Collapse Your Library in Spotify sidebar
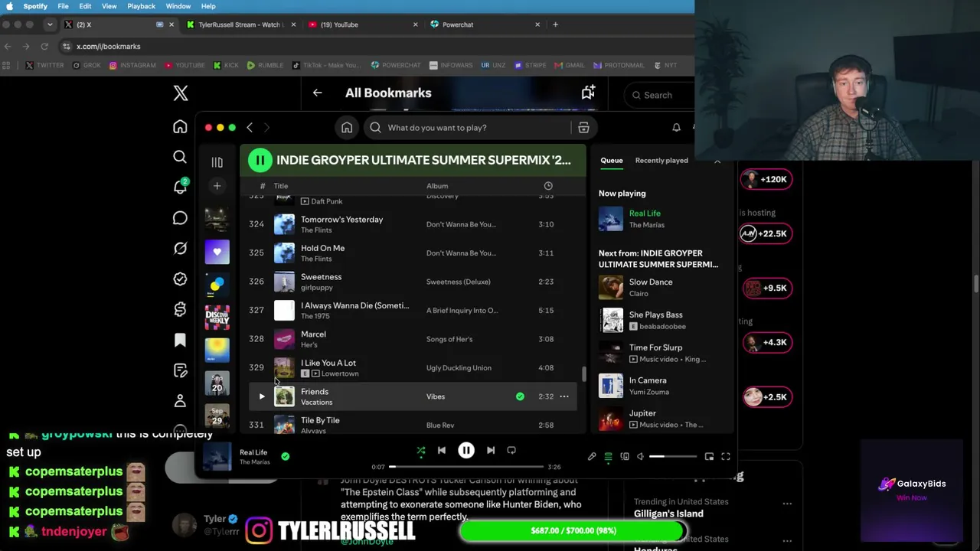 217,162
